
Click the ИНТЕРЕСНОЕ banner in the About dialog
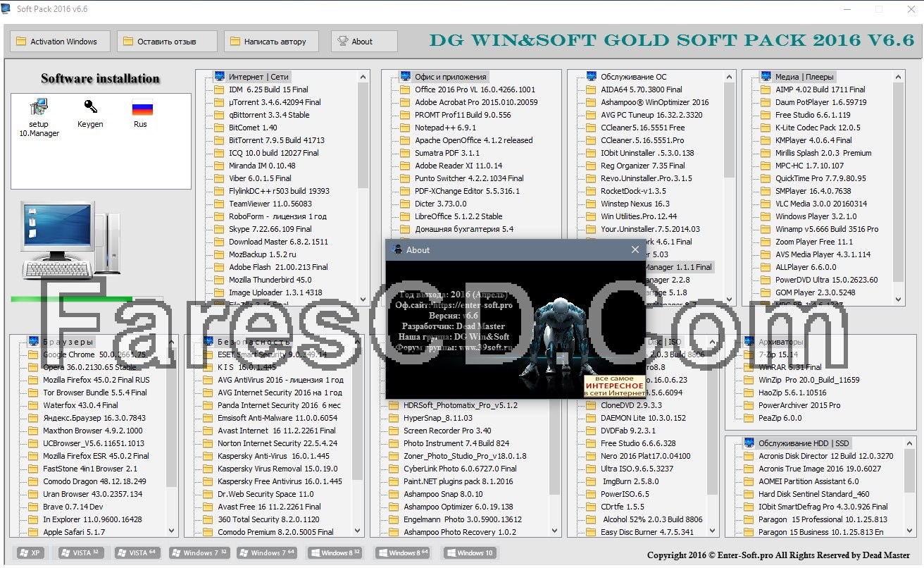(x=614, y=386)
